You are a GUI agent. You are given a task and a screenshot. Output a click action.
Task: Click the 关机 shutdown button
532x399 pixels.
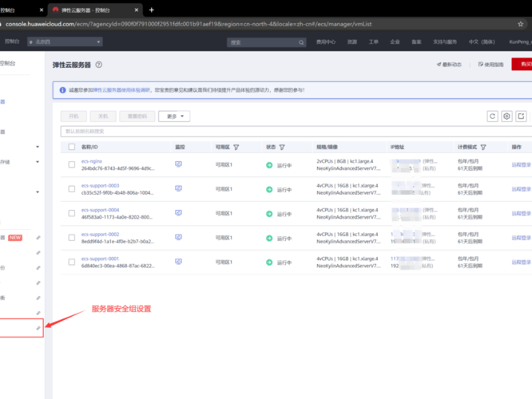click(103, 117)
